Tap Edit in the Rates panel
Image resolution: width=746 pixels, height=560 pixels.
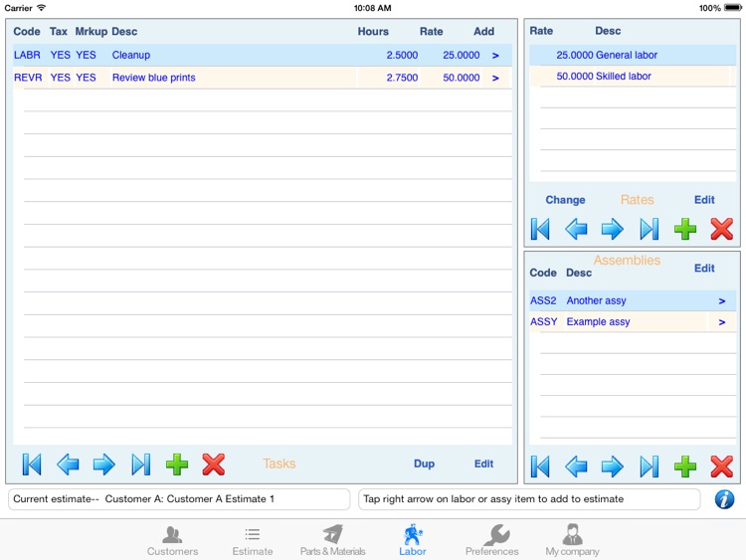[x=704, y=200]
